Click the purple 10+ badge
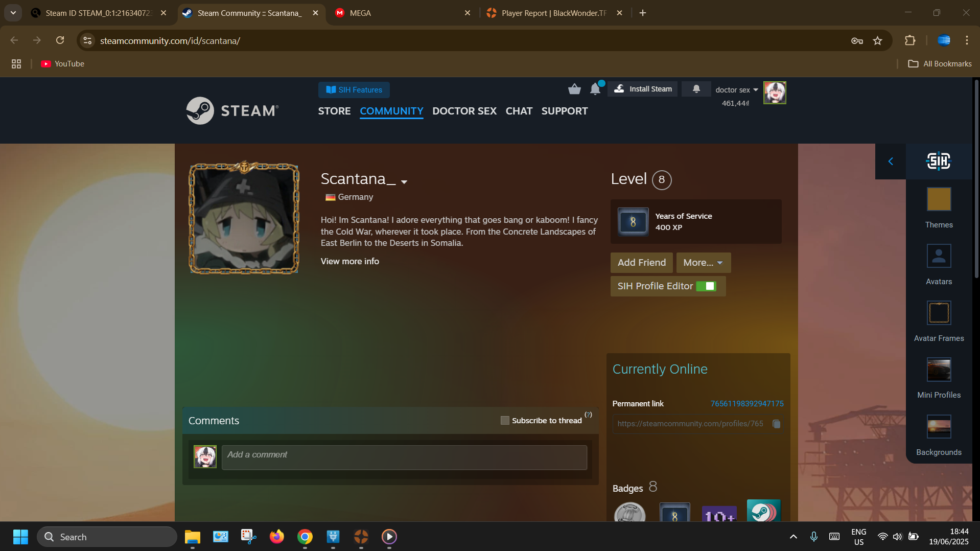The height and width of the screenshot is (551, 980). pyautogui.click(x=719, y=514)
